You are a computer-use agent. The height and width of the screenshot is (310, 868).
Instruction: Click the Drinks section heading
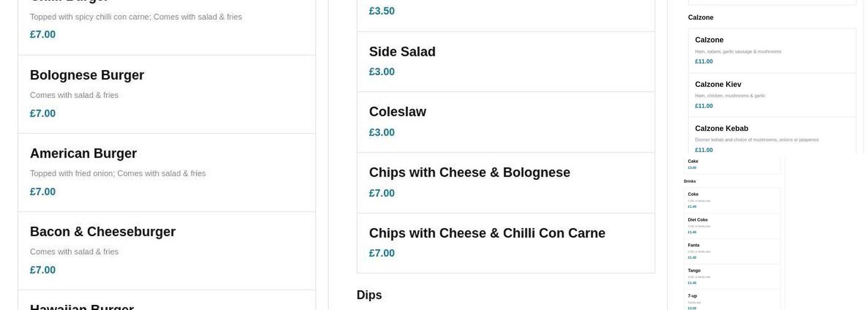(689, 181)
